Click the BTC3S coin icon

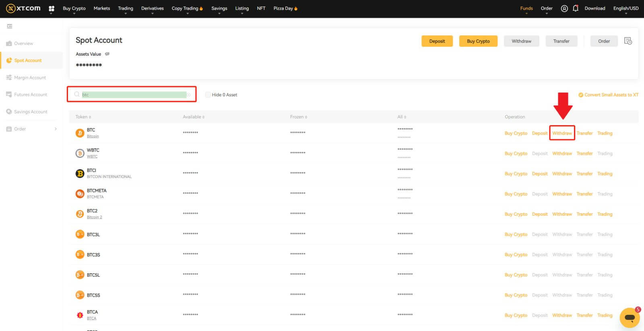pyautogui.click(x=80, y=254)
